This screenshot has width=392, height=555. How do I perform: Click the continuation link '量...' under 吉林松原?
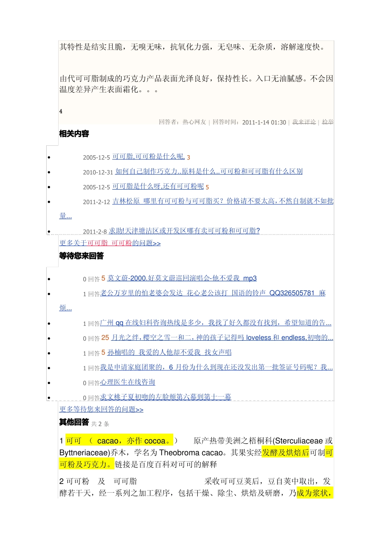pyautogui.click(x=66, y=216)
